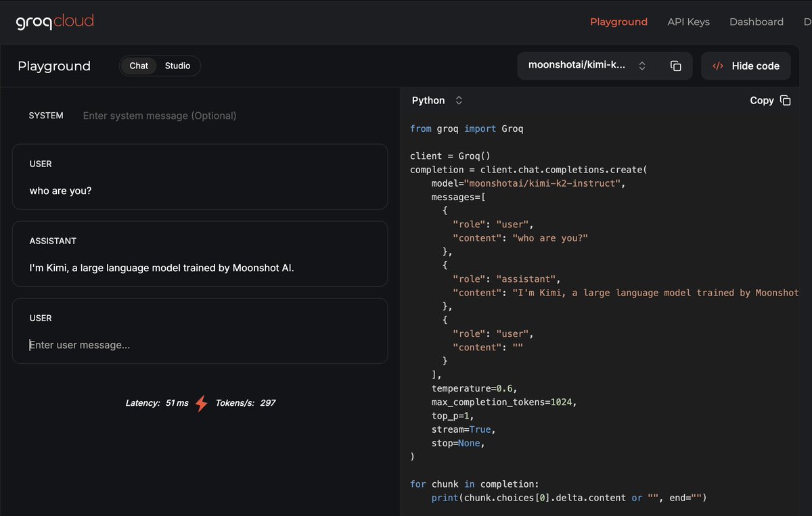Open the moonshotai/kimi-k2 model dropdown
Image resolution: width=812 pixels, height=516 pixels.
(587, 66)
